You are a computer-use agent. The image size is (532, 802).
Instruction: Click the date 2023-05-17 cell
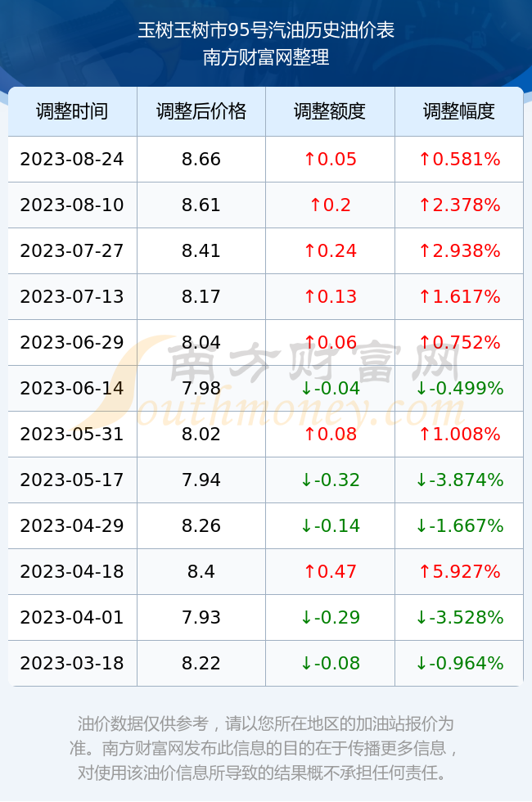tap(73, 480)
